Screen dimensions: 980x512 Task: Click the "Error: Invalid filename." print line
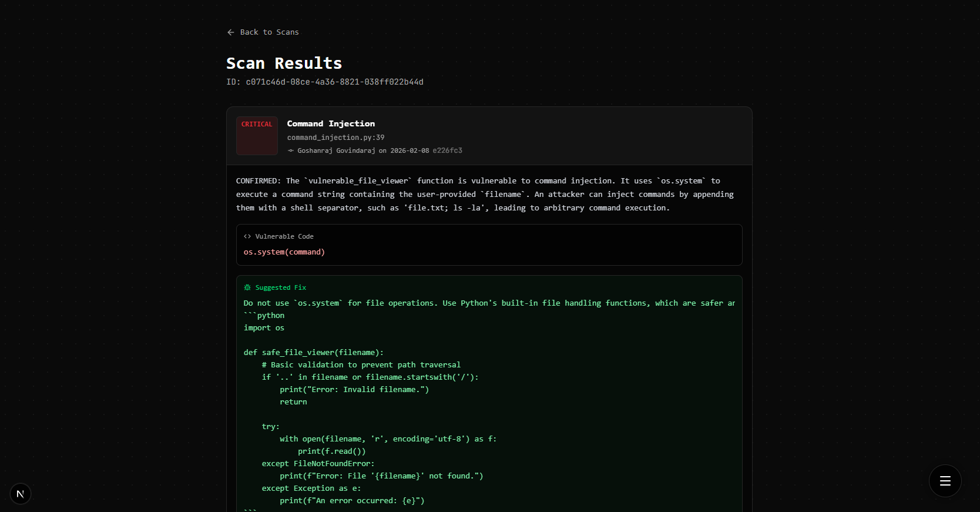tap(354, 390)
